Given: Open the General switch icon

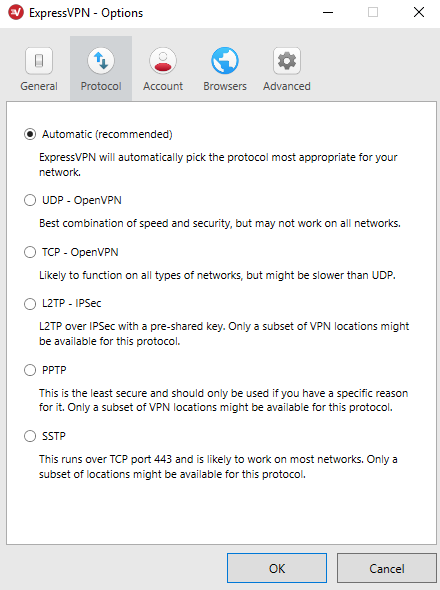Looking at the screenshot, I should tap(39, 61).
